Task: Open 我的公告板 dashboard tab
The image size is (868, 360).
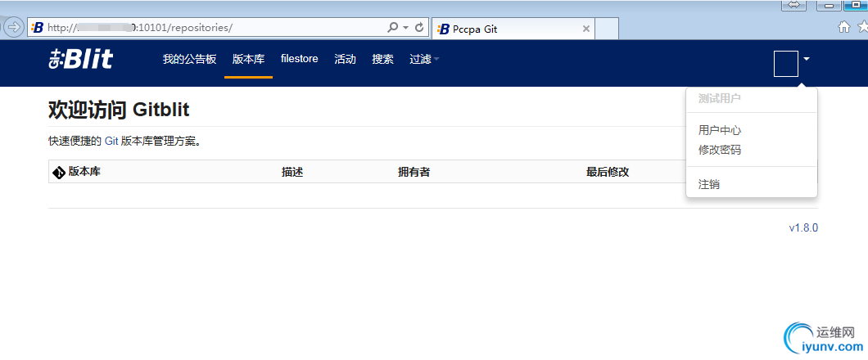Action: click(189, 59)
